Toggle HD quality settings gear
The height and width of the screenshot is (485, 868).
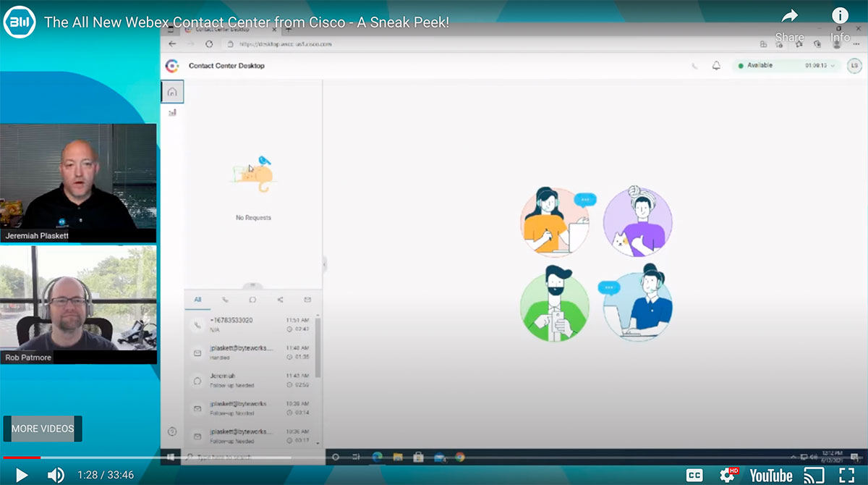click(x=725, y=475)
